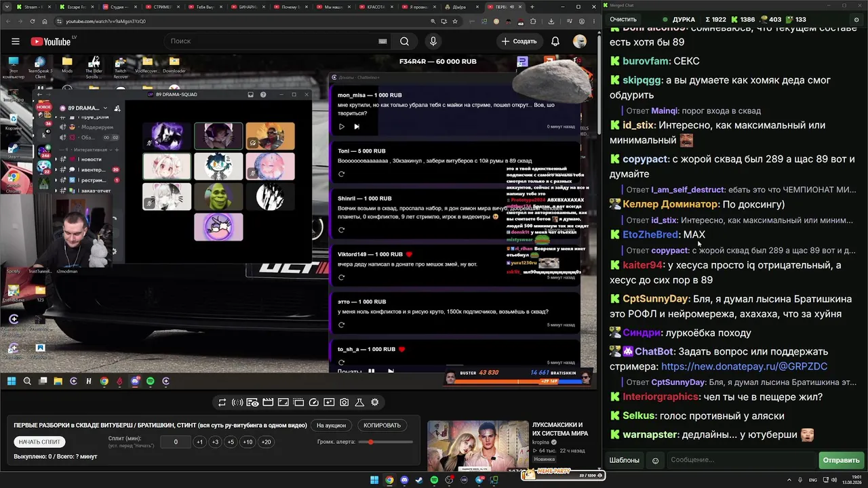The height and width of the screenshot is (488, 868).
Task: Open the ивентер channel with 20 badge
Action: 90,169
